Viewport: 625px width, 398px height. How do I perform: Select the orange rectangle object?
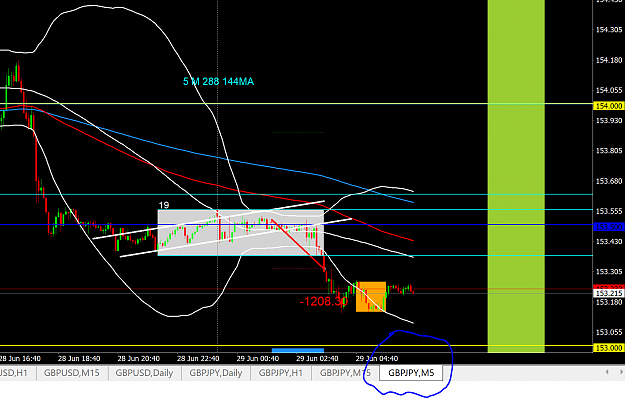pos(371,297)
